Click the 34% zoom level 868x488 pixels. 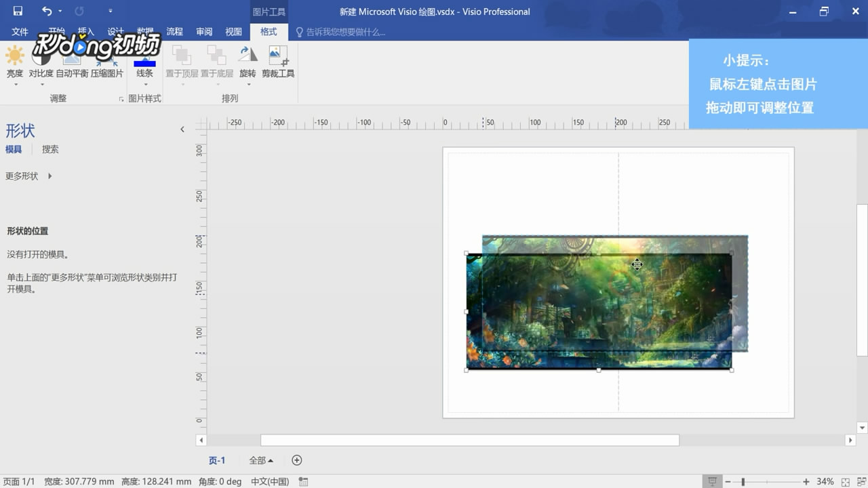(x=825, y=482)
